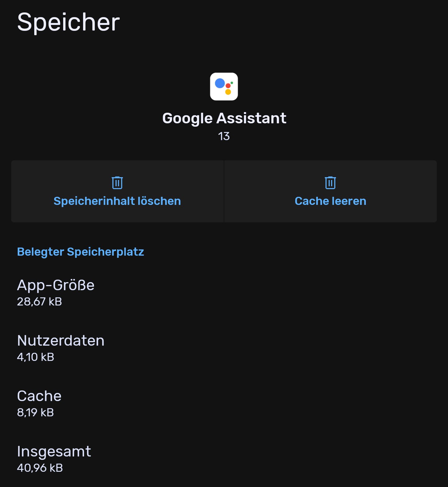Click the 8,19 kB cache value
The width and height of the screenshot is (448, 487).
35,412
